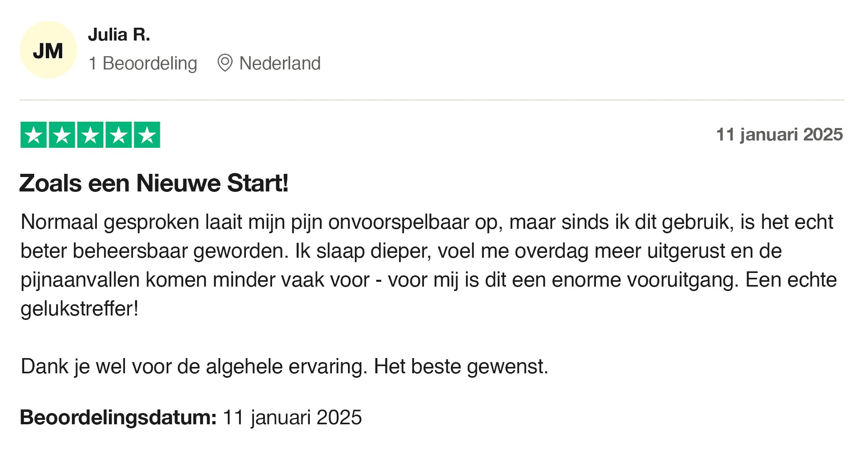Click the date at top right of review

point(779,134)
